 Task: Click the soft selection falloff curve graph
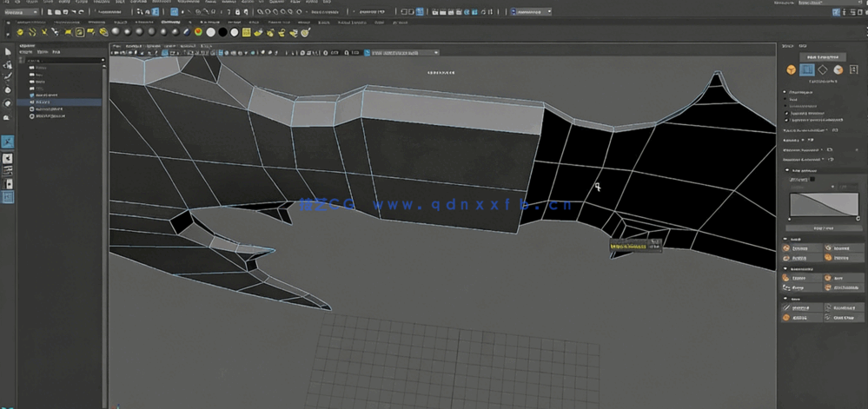[x=824, y=204]
